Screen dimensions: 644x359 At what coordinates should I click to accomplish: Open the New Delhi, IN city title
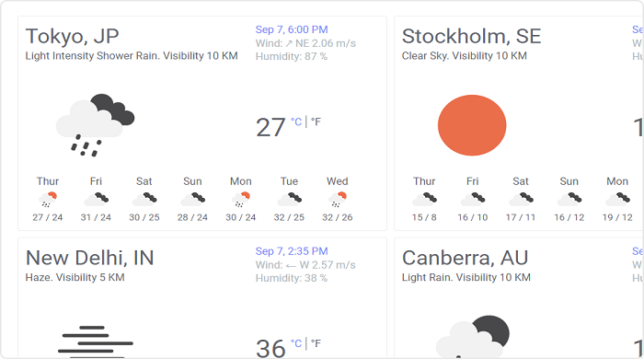[x=89, y=258]
